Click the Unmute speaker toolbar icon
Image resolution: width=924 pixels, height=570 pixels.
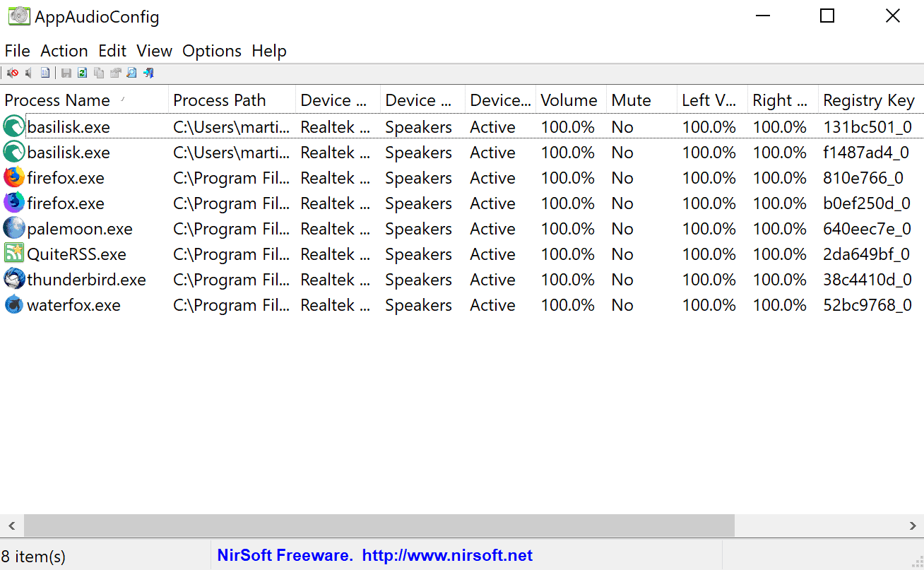coord(29,73)
